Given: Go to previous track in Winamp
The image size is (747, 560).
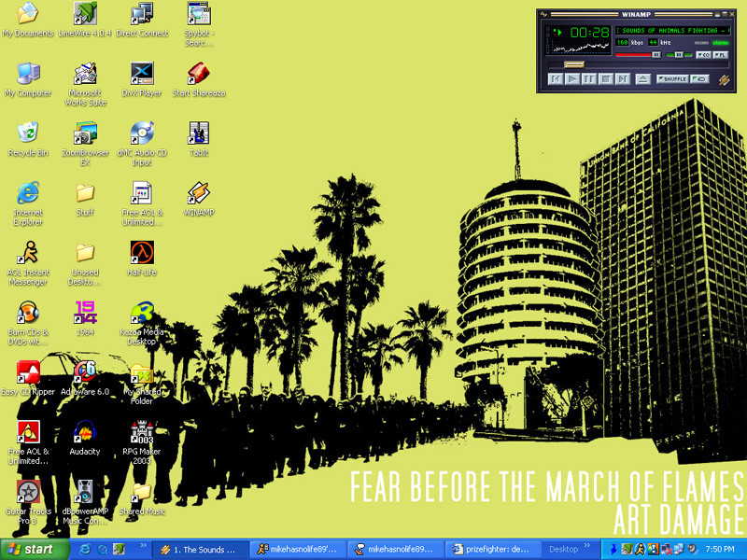Looking at the screenshot, I should [556, 79].
